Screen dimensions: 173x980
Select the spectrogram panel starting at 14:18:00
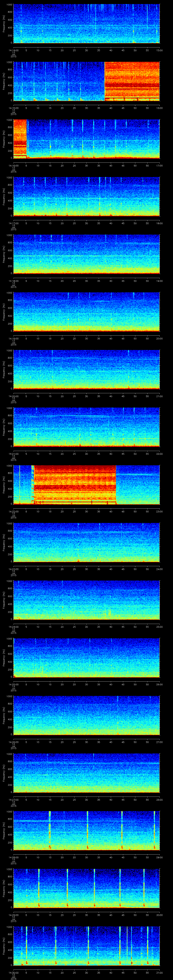[86, 255]
